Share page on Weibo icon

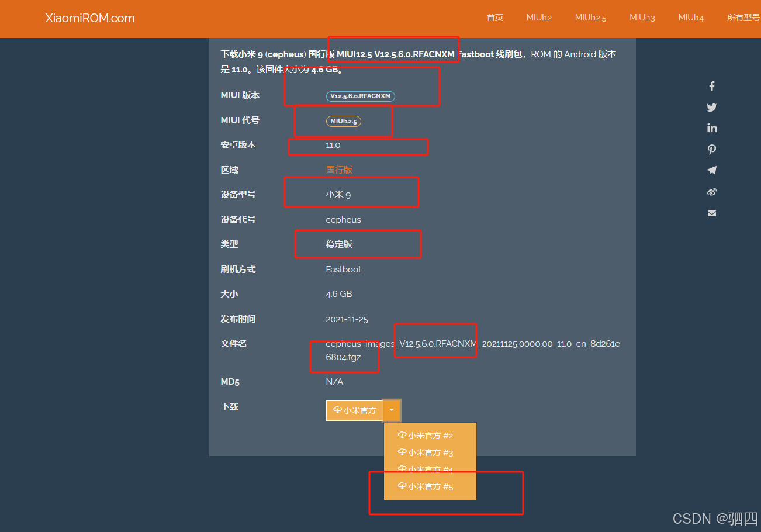(x=712, y=192)
